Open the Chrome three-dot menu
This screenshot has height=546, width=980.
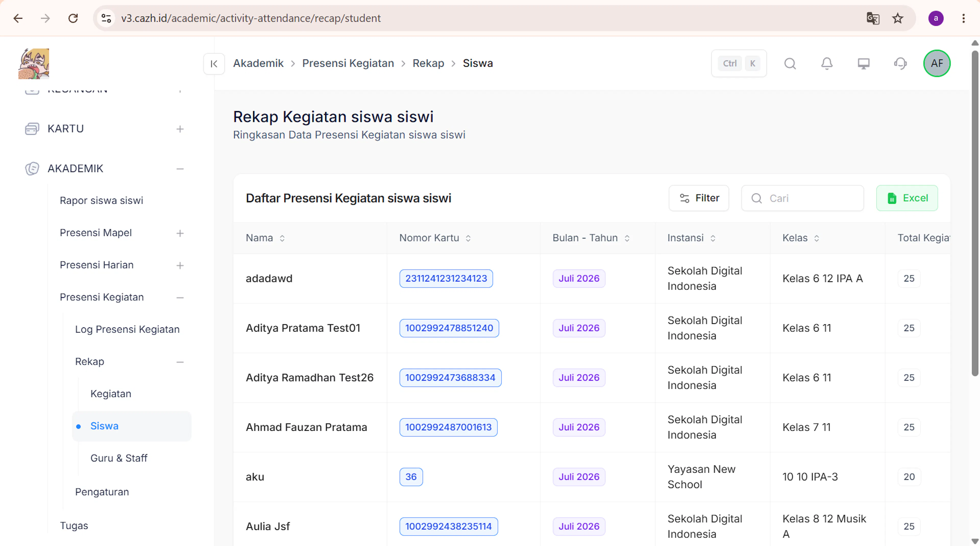pos(964,18)
